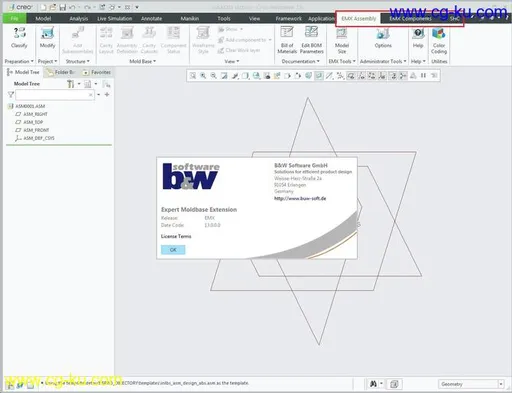
Task: Toggle the coordinate system display in the graphics toolbar
Action: pyautogui.click(x=382, y=76)
